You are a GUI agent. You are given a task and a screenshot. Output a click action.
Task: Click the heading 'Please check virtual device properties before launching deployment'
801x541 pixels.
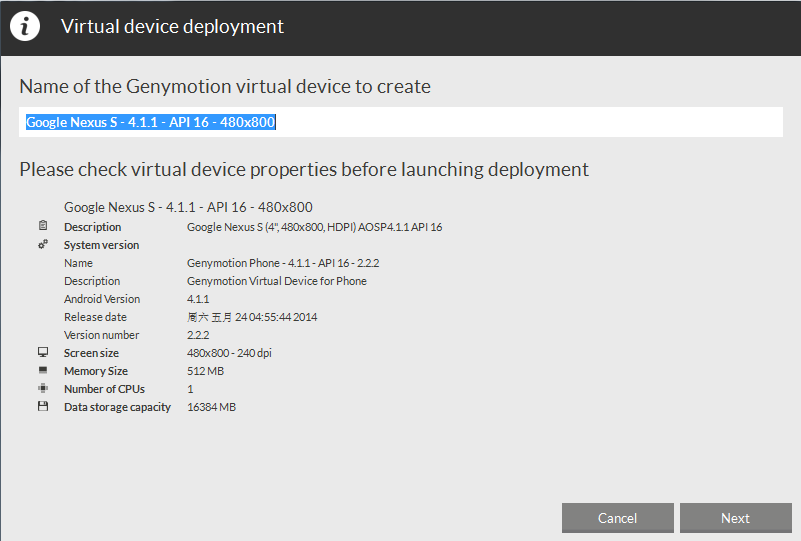[304, 169]
